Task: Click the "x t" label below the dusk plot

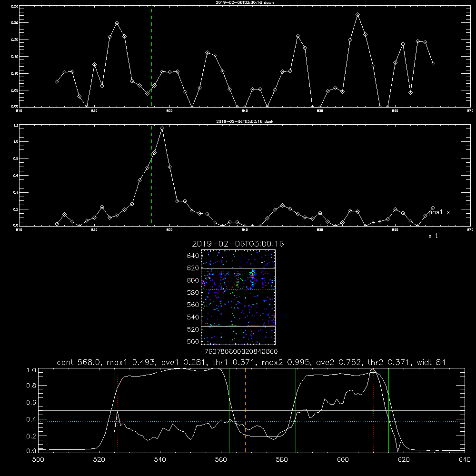Action: tap(433, 236)
